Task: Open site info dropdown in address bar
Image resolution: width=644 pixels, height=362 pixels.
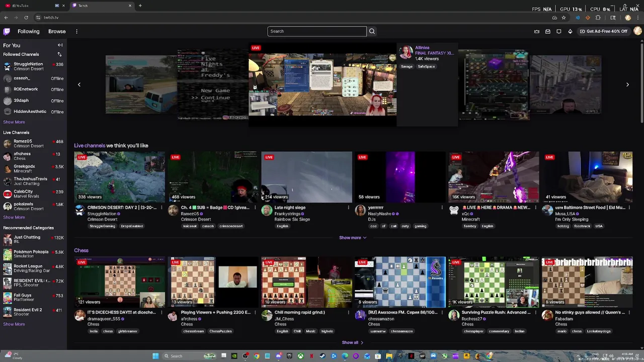Action: coord(38,18)
